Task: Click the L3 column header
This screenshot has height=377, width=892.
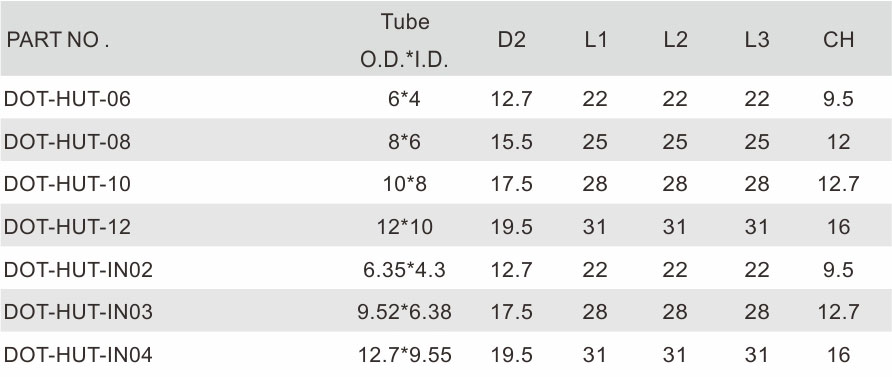Action: point(757,40)
